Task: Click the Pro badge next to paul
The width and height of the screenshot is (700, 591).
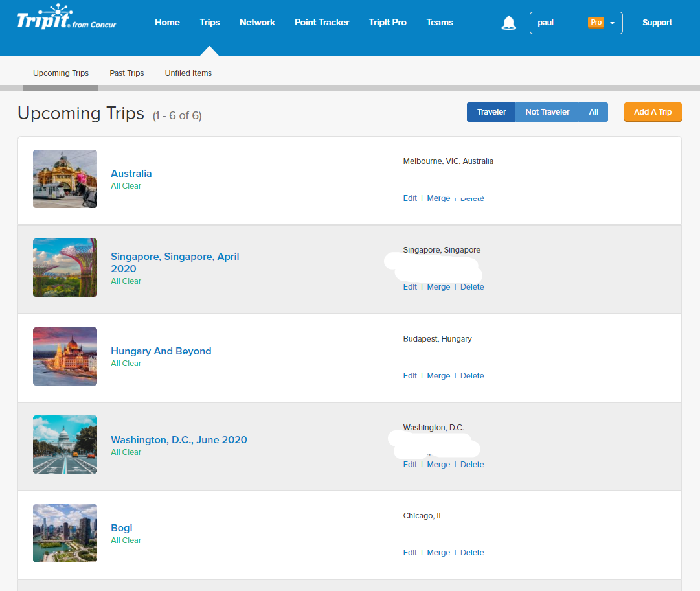Action: tap(596, 22)
